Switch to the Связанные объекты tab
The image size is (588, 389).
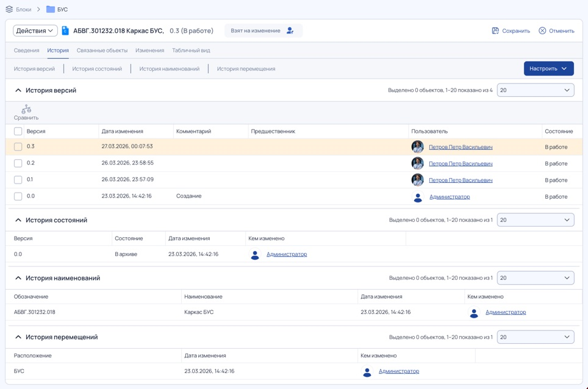point(102,50)
